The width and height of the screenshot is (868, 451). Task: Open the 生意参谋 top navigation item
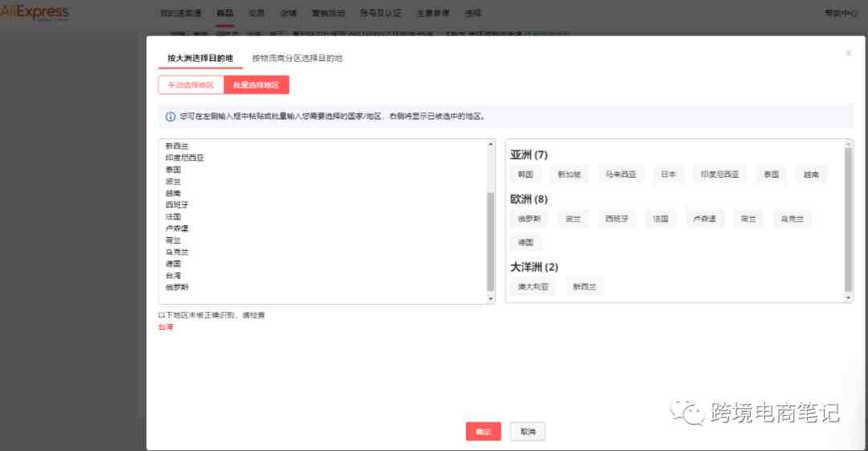coord(433,13)
